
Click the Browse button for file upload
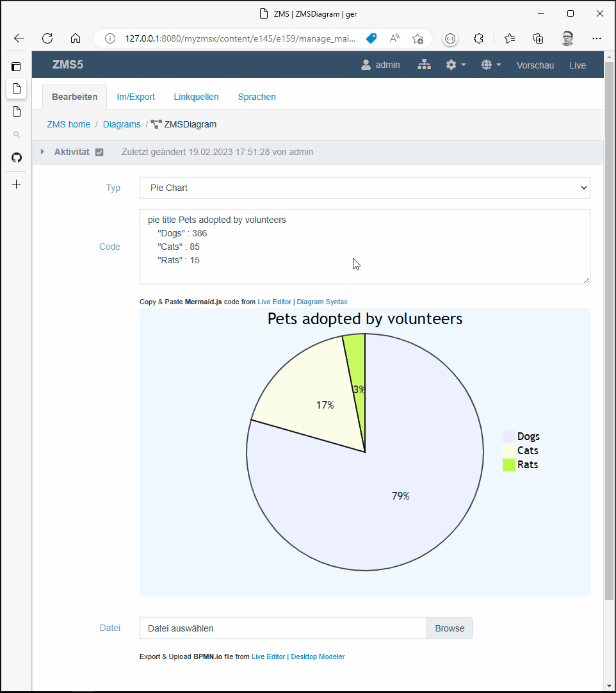[x=449, y=628]
